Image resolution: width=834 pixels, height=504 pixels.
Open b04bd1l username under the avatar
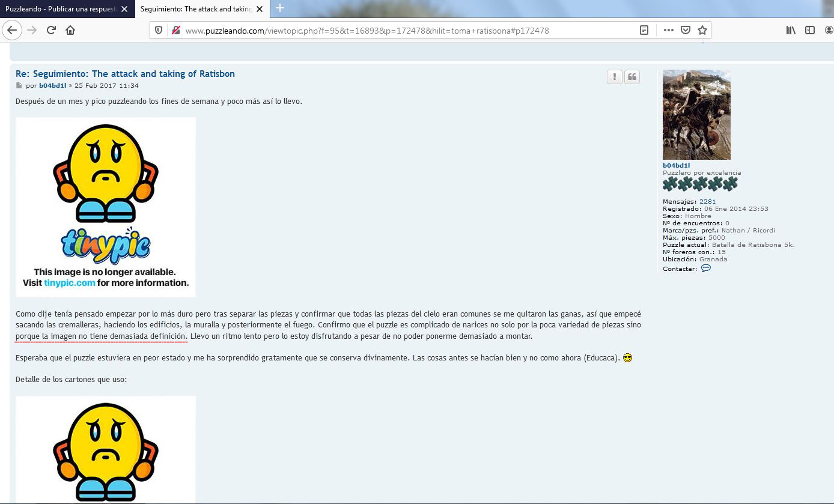click(x=676, y=166)
